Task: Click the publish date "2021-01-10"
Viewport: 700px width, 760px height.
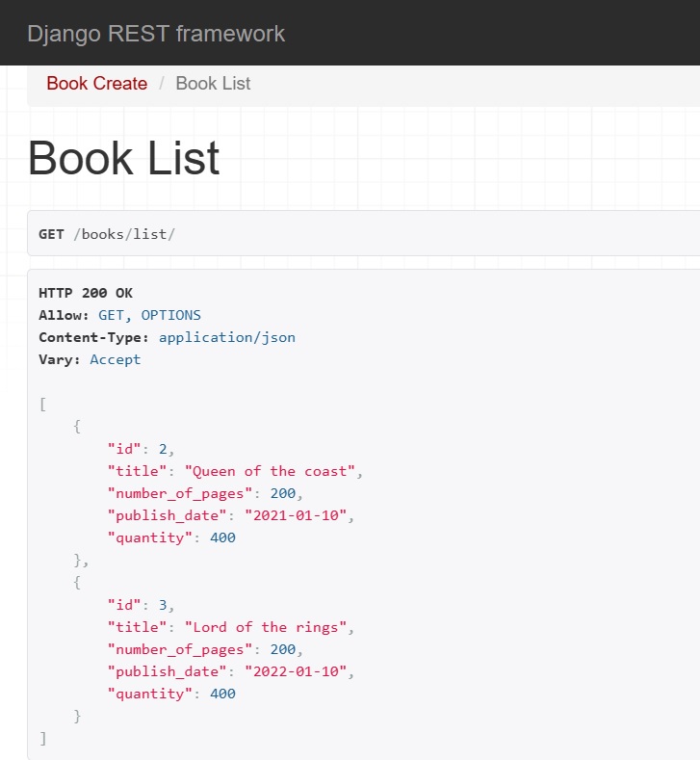Action: click(x=296, y=515)
